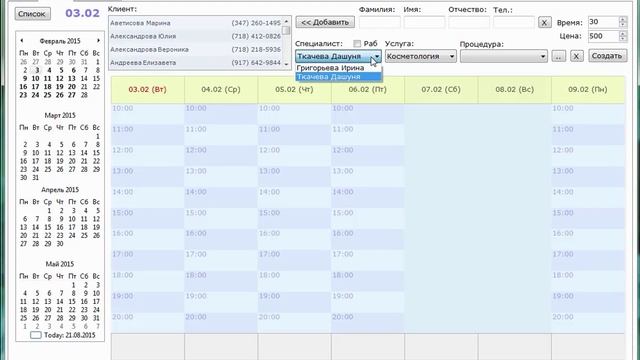The height and width of the screenshot is (360, 640).
Task: Toggle the Раб checkbox
Action: (357, 43)
